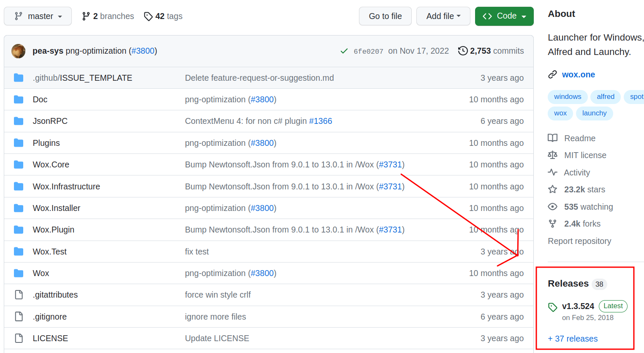Click the folder icon beside Wox.Core
This screenshot has width=644, height=353.
pyautogui.click(x=19, y=164)
